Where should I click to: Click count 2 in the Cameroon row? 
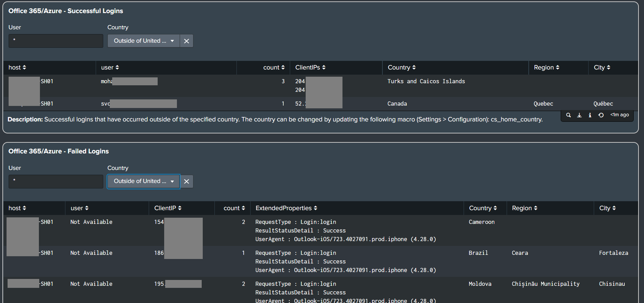click(243, 222)
